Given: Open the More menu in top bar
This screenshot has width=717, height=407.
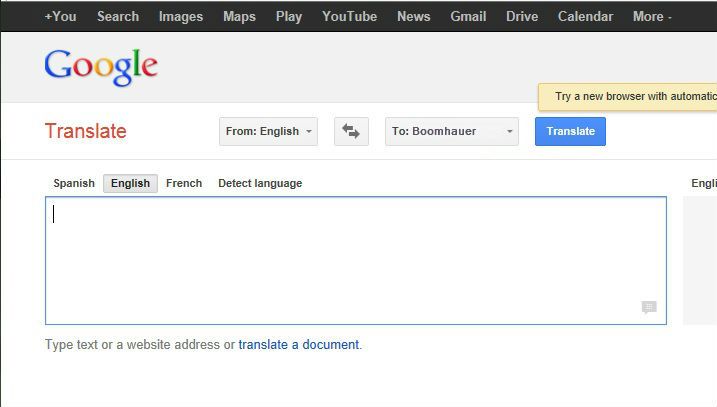Looking at the screenshot, I should (652, 16).
